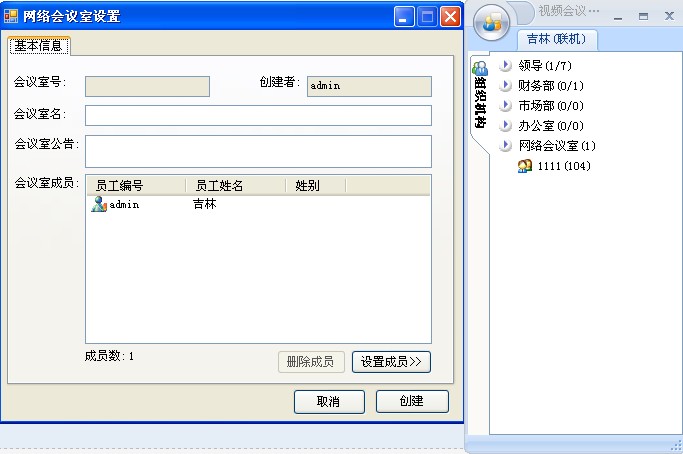Viewport: 683px width, 454px height.
Task: Click the 会议室名 input field
Action: coord(258,115)
